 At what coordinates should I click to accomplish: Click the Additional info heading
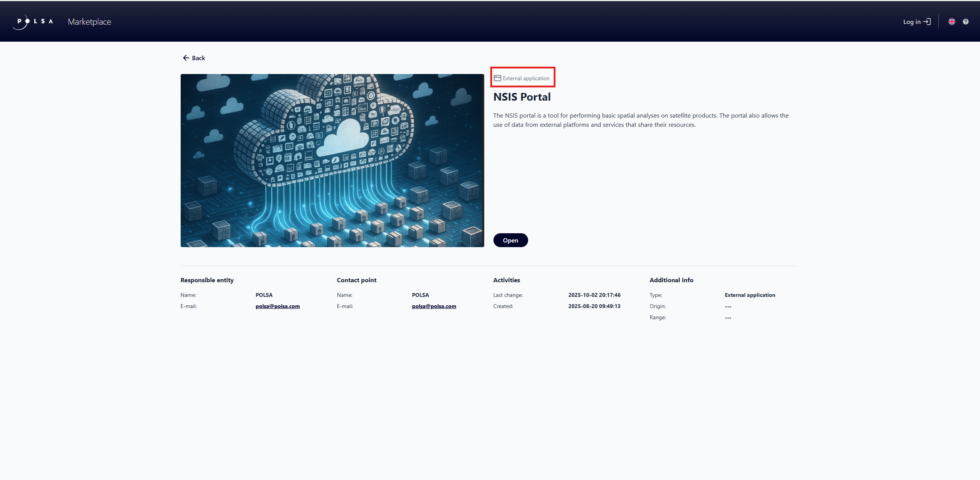pos(671,280)
